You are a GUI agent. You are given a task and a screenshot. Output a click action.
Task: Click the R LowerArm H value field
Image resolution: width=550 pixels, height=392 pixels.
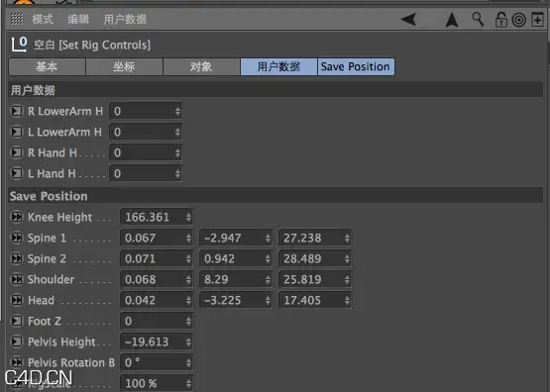tap(146, 112)
